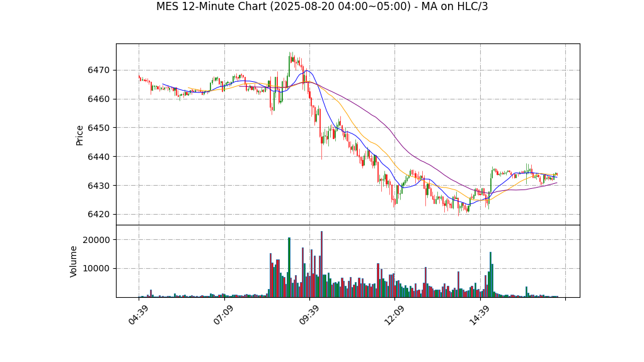The image size is (644, 362).
Task: Click the 07:09 time axis label
Action: point(224,315)
